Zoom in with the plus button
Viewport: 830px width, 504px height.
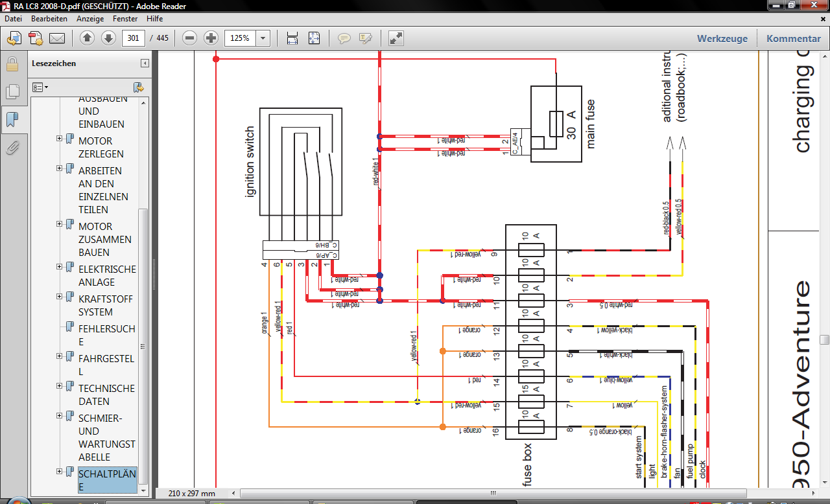coord(211,38)
